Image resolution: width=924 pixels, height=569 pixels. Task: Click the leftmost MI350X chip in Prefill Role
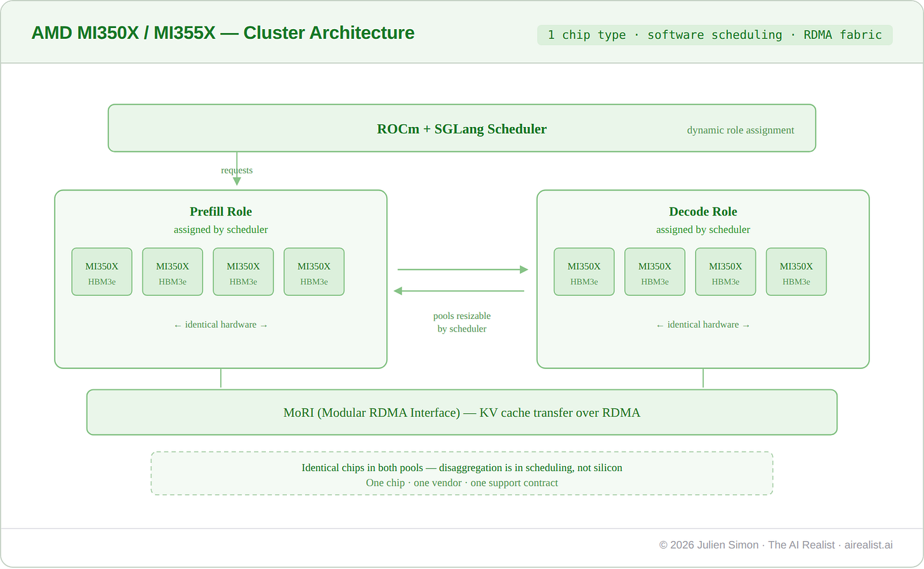pos(102,272)
